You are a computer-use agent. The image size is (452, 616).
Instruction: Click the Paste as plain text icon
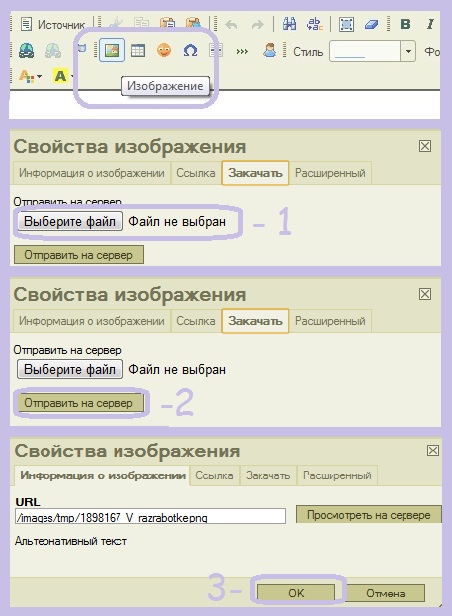click(193, 24)
